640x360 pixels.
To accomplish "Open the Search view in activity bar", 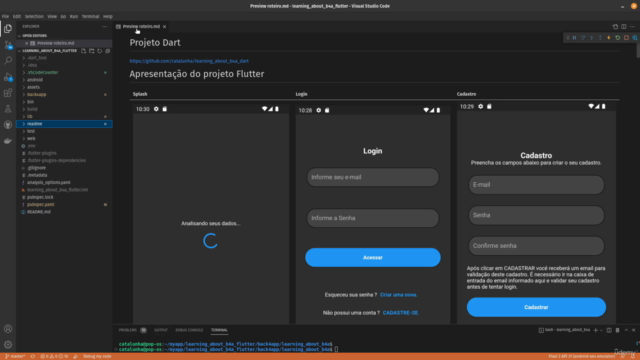I will click(8, 60).
